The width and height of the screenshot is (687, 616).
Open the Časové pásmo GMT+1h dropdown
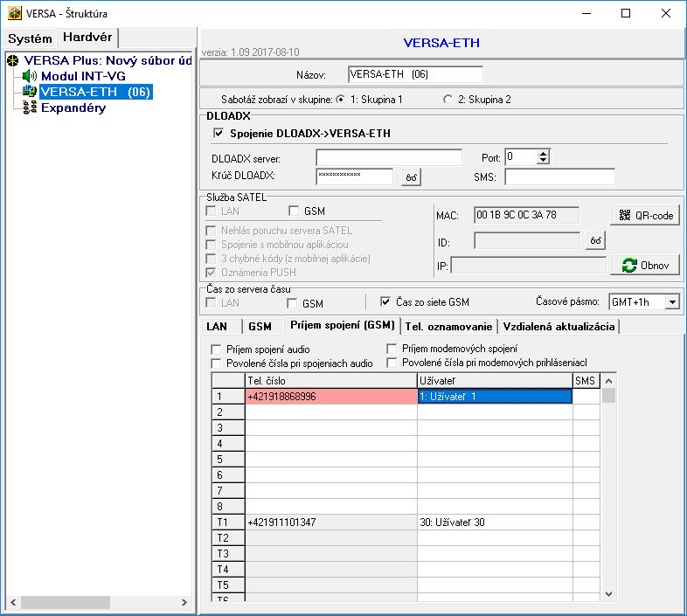[x=671, y=302]
